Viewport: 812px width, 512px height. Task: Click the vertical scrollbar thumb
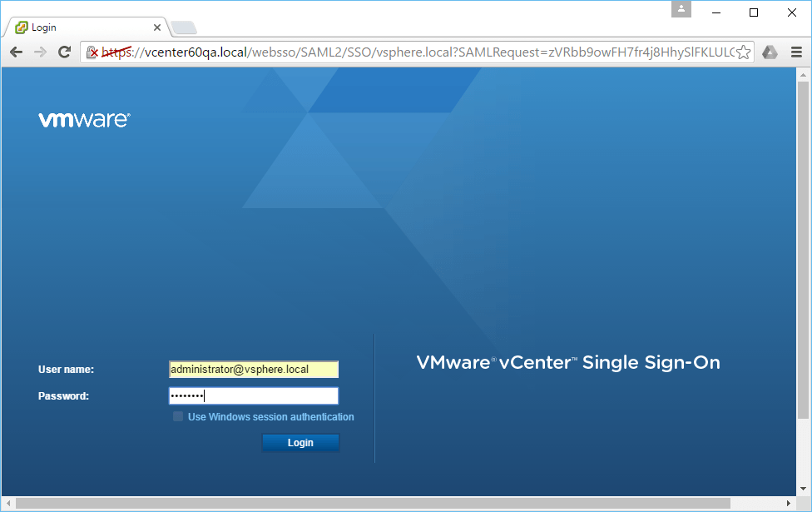coord(803,251)
